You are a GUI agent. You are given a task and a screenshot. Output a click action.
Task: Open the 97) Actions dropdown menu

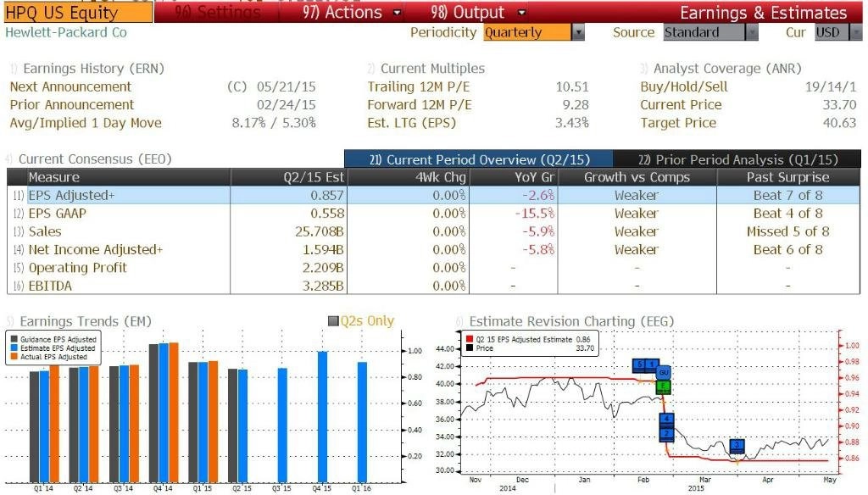pos(352,12)
